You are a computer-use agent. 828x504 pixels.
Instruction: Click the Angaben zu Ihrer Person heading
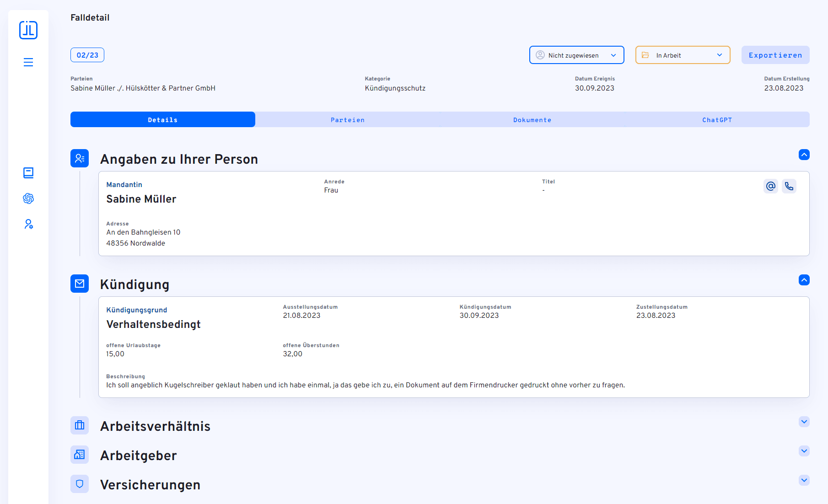tap(179, 159)
